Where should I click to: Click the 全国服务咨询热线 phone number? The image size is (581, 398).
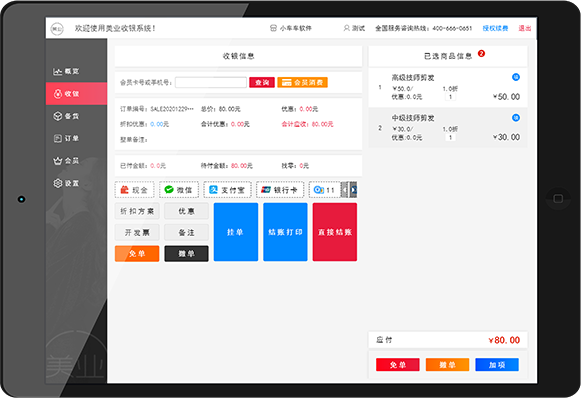(424, 28)
